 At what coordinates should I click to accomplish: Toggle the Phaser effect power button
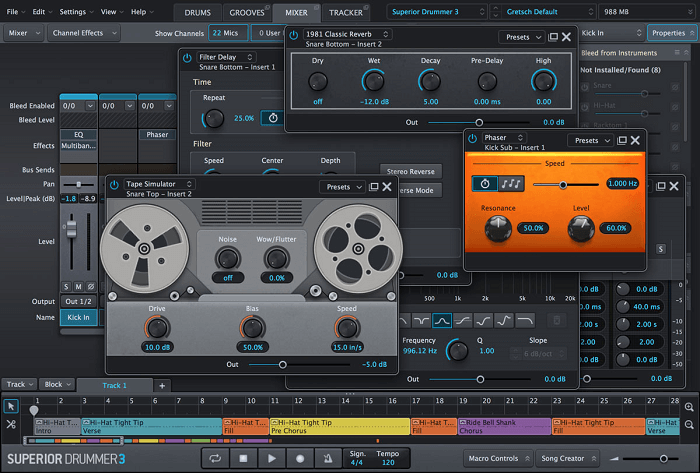point(472,138)
